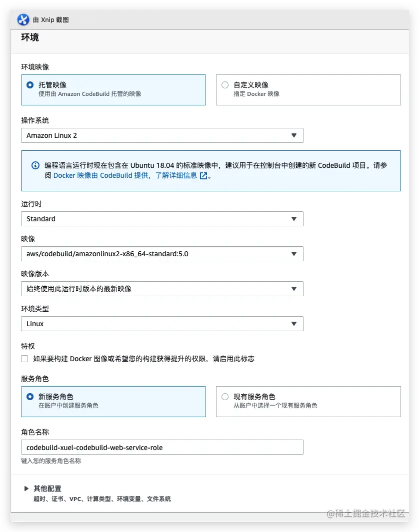Click the Xnip app icon
Screen dimensions: 419x532
pos(23,19)
